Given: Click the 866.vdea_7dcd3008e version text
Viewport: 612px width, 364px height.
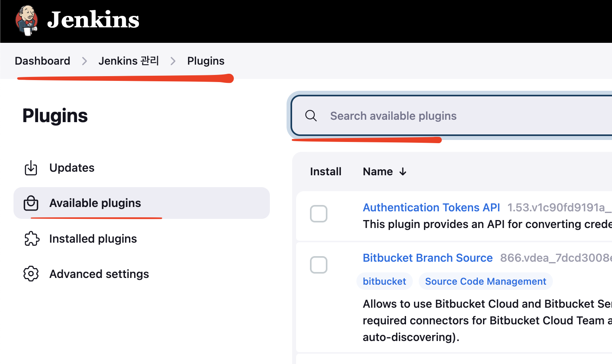Looking at the screenshot, I should click(x=556, y=258).
